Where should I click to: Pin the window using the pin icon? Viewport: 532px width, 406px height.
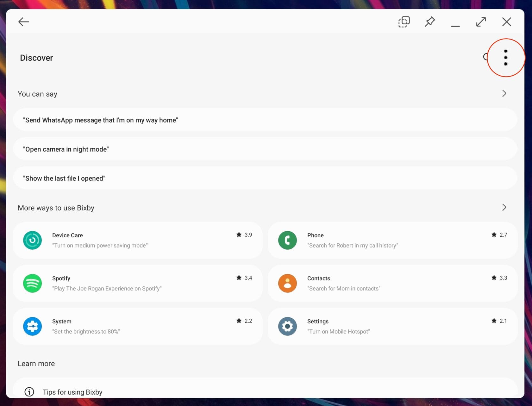pyautogui.click(x=429, y=22)
